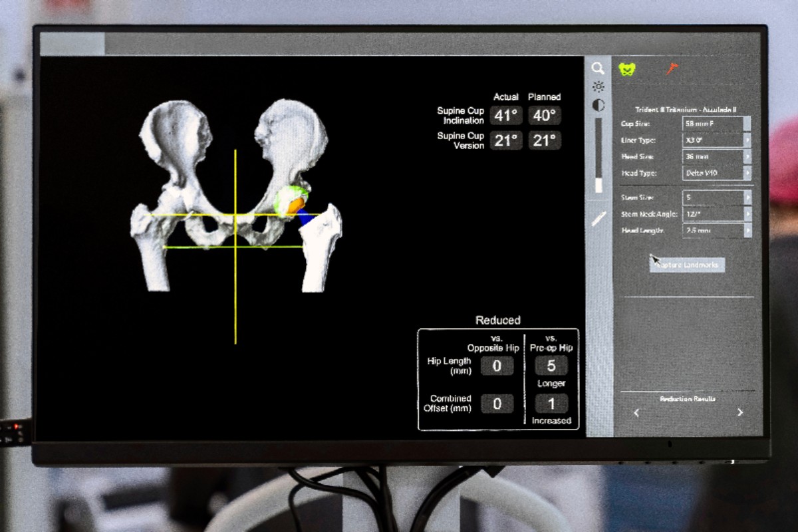
Task: Click Hip Length vs Pre-op Hip value 5
Action: (551, 365)
